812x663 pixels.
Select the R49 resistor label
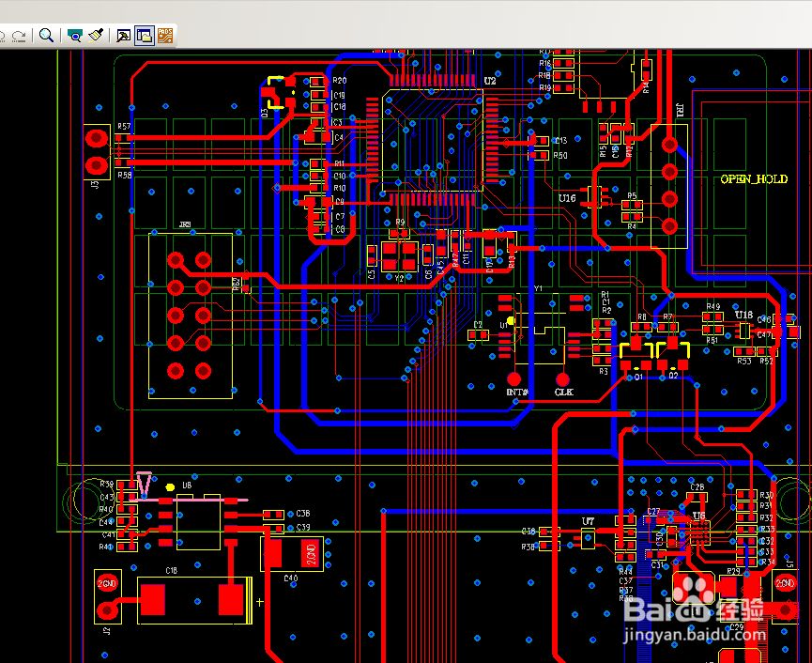[x=713, y=307]
